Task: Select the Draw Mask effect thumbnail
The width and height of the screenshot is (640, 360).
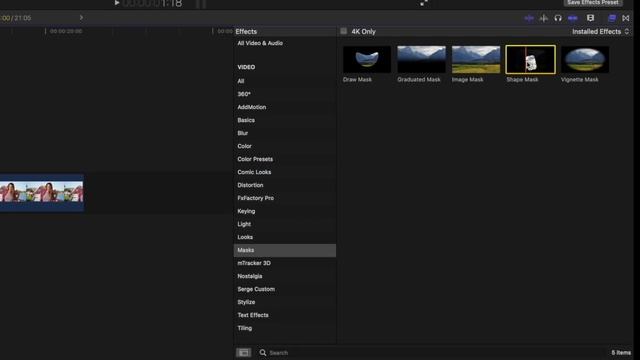Action: click(x=367, y=60)
